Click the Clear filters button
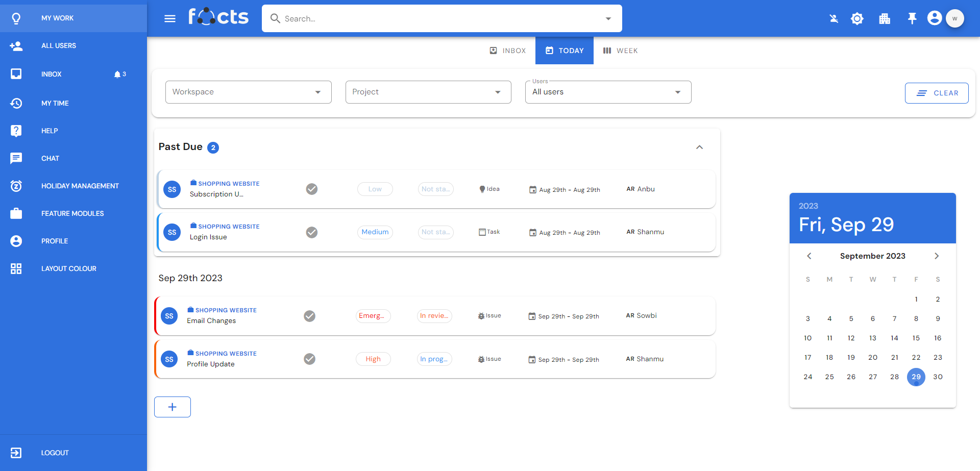980x471 pixels. tap(936, 93)
